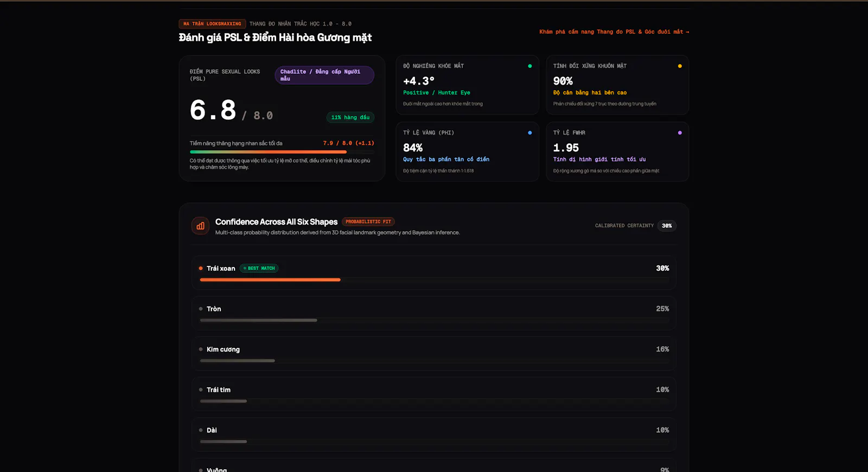
Task: Click the 10% value in the Trái tim row
Action: [x=662, y=390]
